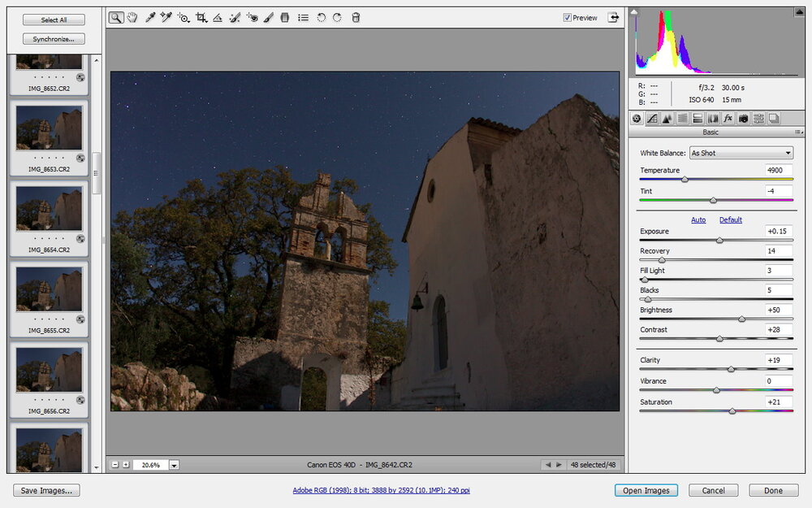Toggle full screen mode icon

pyautogui.click(x=613, y=17)
